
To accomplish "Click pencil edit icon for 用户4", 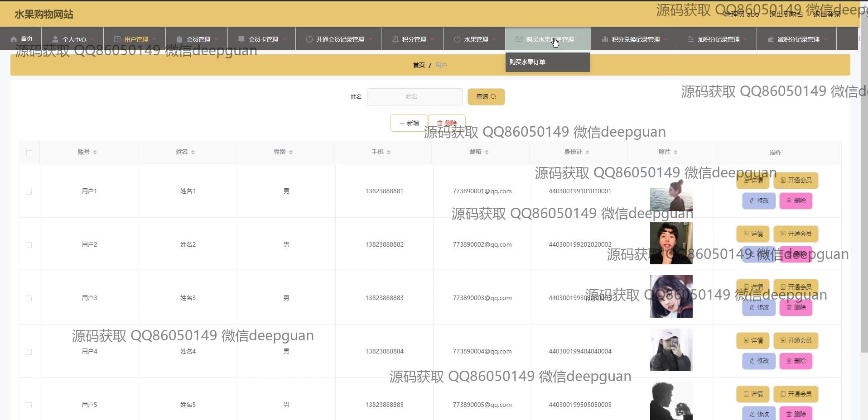I will pyautogui.click(x=752, y=361).
